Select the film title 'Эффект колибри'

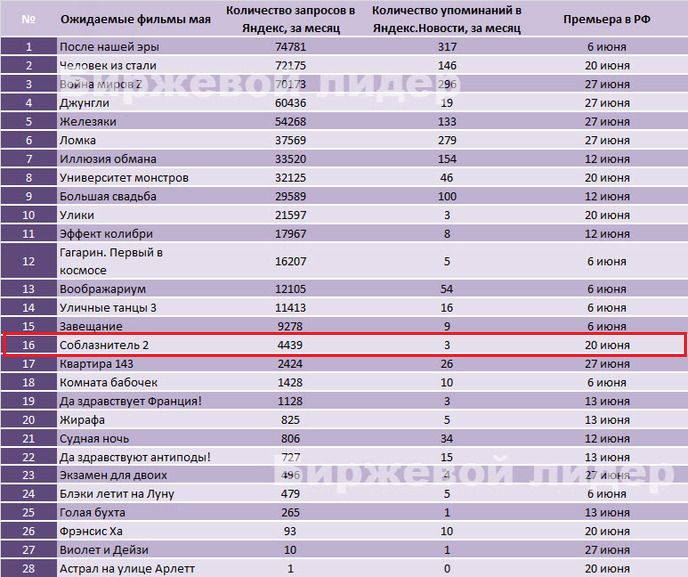click(106, 234)
